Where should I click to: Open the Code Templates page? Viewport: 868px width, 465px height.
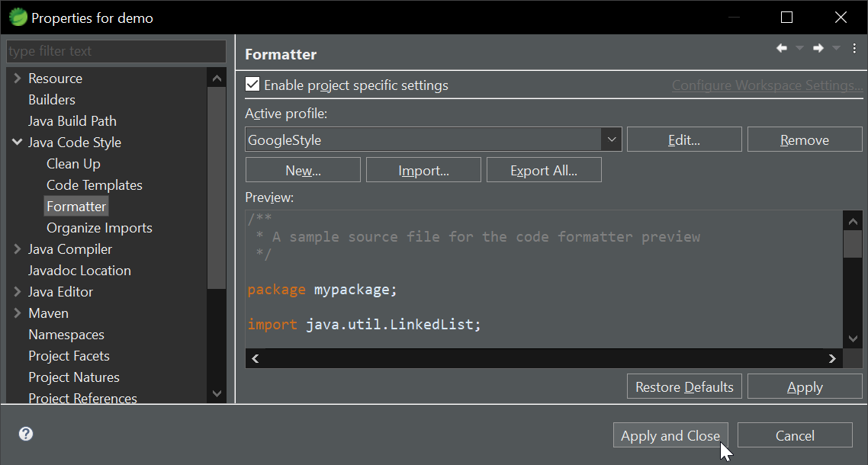coord(94,185)
